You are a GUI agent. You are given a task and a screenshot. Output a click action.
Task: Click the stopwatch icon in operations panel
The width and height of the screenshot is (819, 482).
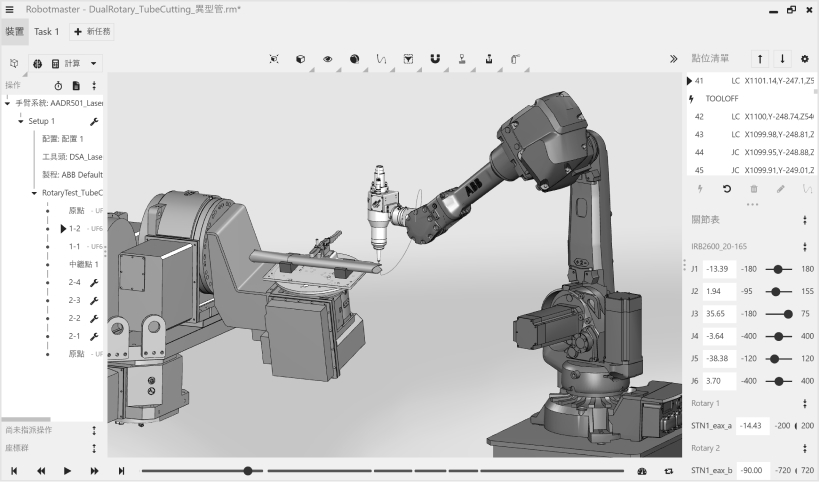(x=58, y=86)
